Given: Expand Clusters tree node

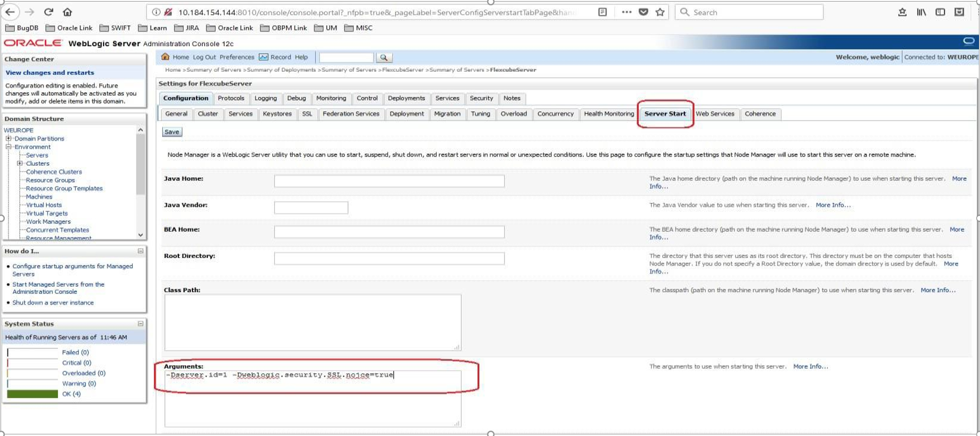Looking at the screenshot, I should click(20, 164).
